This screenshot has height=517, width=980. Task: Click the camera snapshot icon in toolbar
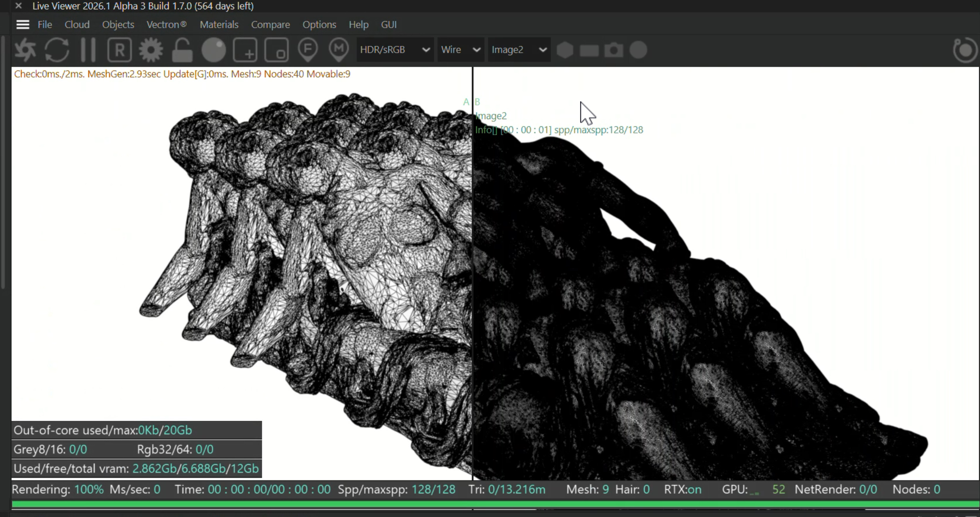pyautogui.click(x=614, y=50)
